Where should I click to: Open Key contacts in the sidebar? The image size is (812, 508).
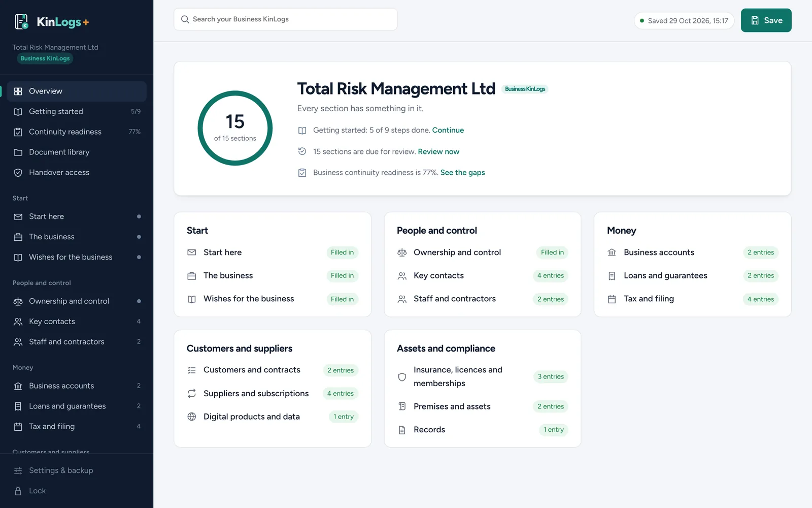(77, 322)
